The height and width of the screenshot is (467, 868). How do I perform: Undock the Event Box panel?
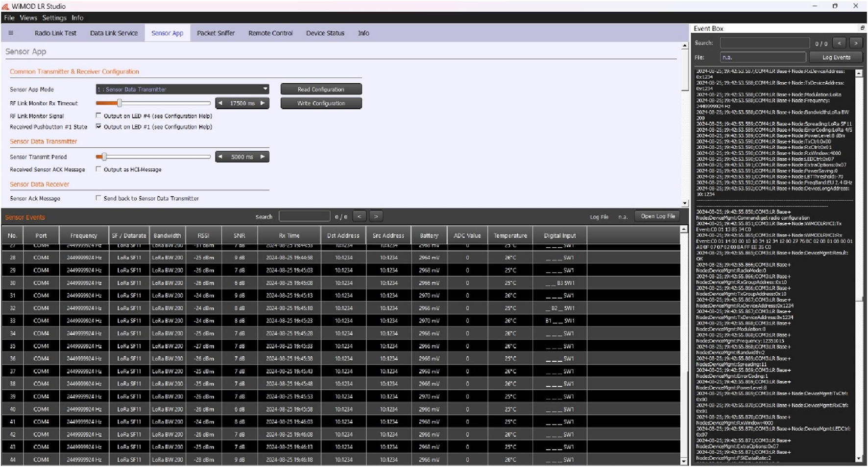[862, 28]
